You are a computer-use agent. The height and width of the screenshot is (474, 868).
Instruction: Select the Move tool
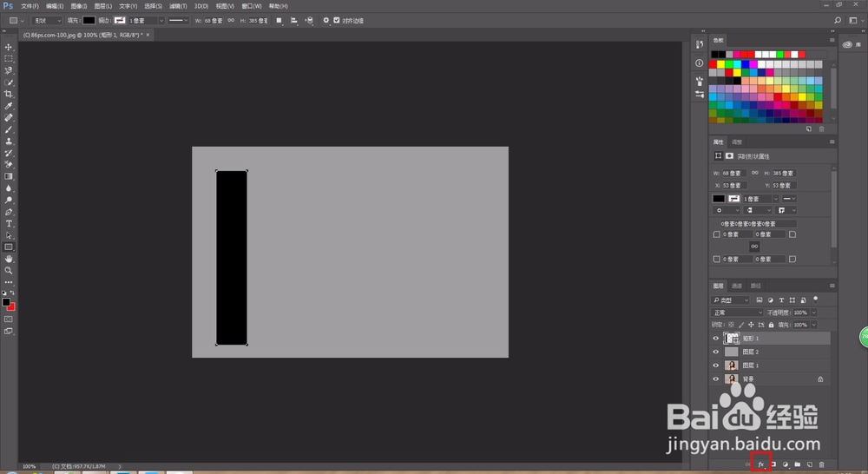tap(9, 47)
